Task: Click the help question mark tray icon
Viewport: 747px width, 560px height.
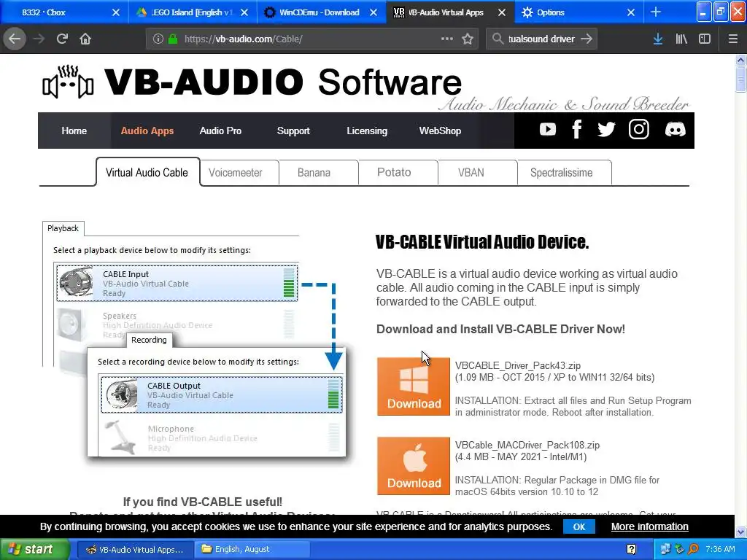Action: tap(631, 550)
